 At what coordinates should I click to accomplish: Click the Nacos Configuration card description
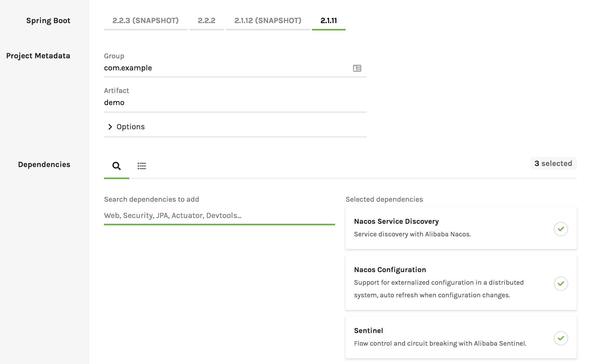(439, 289)
